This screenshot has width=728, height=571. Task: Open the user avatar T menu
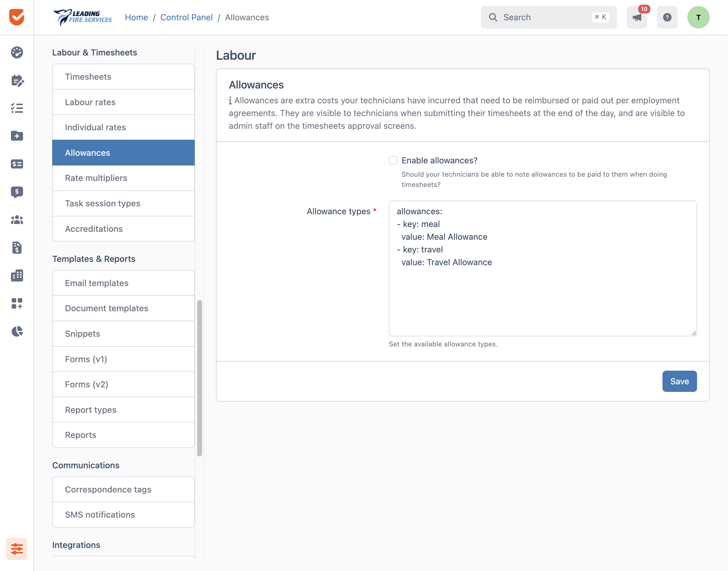click(x=698, y=17)
